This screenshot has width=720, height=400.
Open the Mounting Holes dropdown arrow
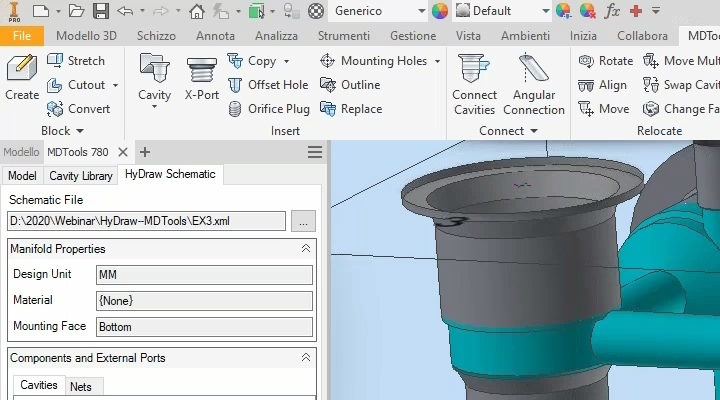click(x=437, y=61)
